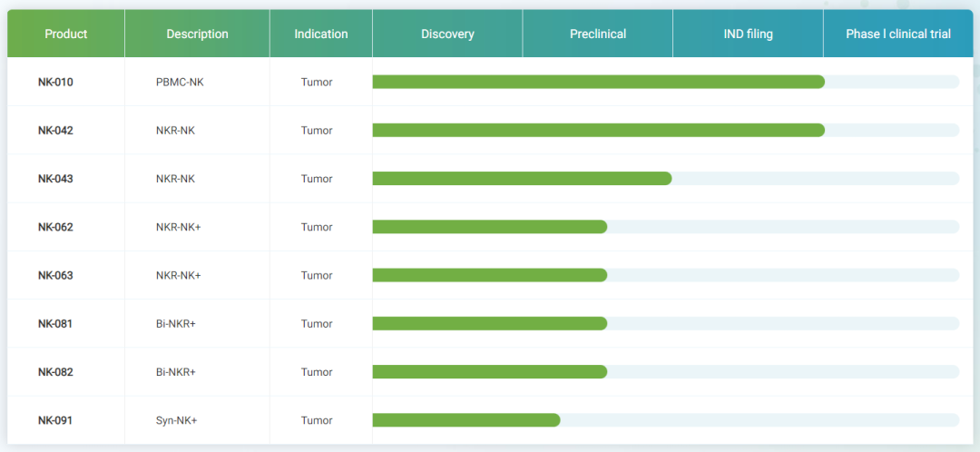Click the NK-091 green progress bar

coord(465,420)
